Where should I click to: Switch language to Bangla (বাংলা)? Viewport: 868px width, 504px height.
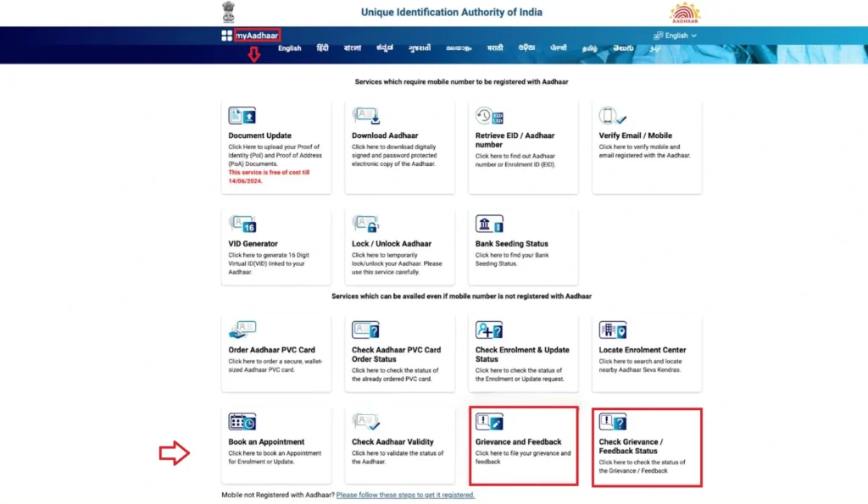point(352,48)
